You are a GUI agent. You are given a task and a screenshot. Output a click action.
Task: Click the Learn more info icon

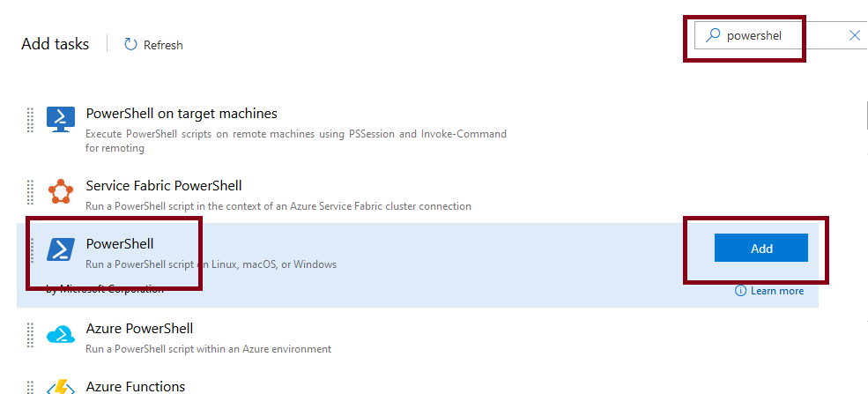740,291
